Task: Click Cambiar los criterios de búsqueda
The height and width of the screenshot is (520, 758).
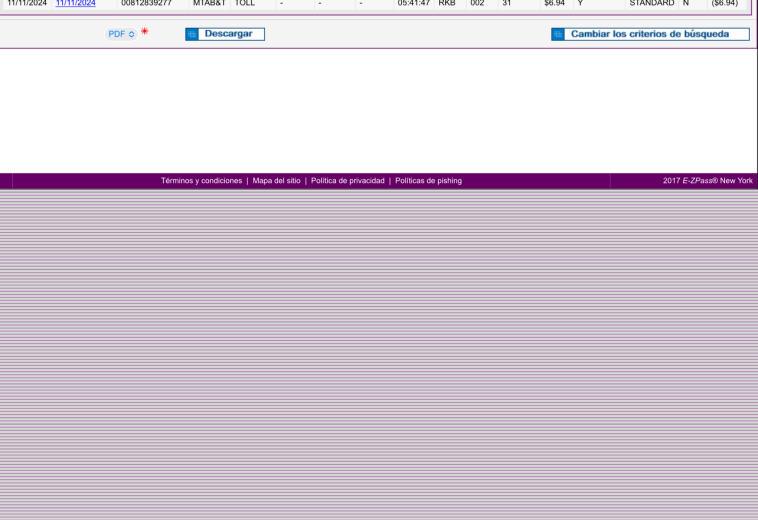Action: (x=650, y=34)
